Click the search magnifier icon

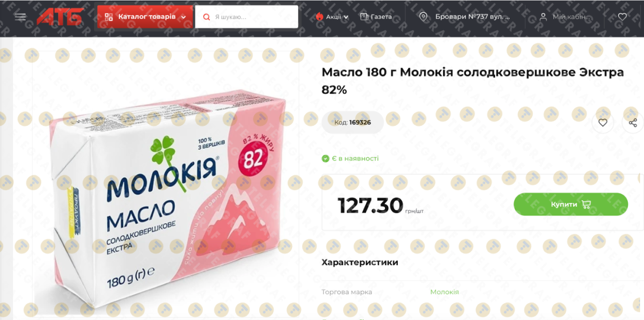206,17
